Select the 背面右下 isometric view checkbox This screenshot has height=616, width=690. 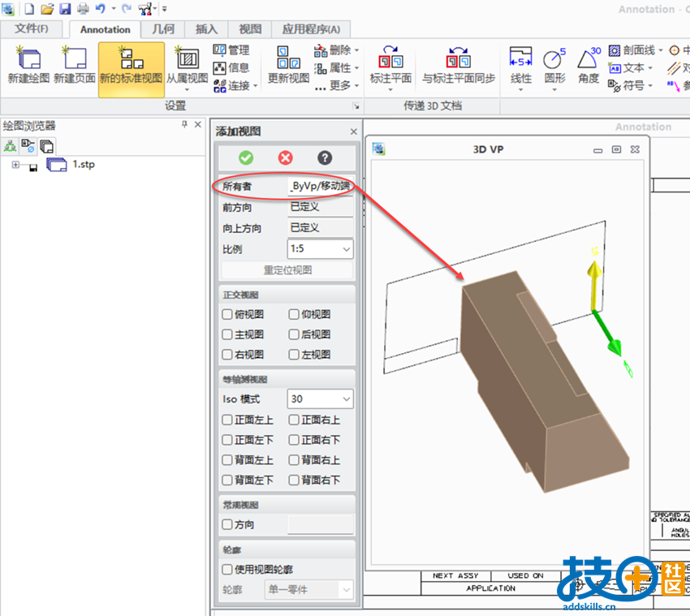tap(294, 480)
